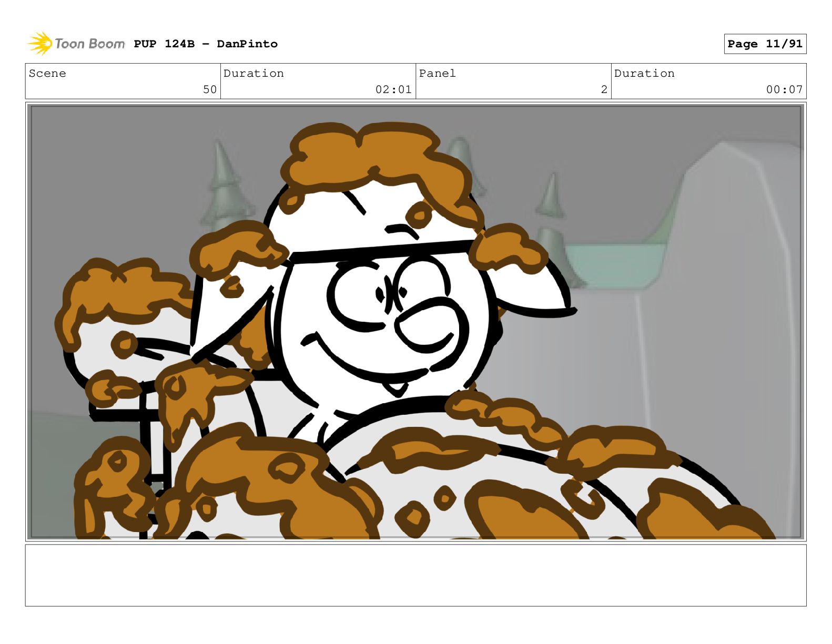The width and height of the screenshot is (832, 644).
Task: Click the storyboard panel drawing
Action: [416, 322]
